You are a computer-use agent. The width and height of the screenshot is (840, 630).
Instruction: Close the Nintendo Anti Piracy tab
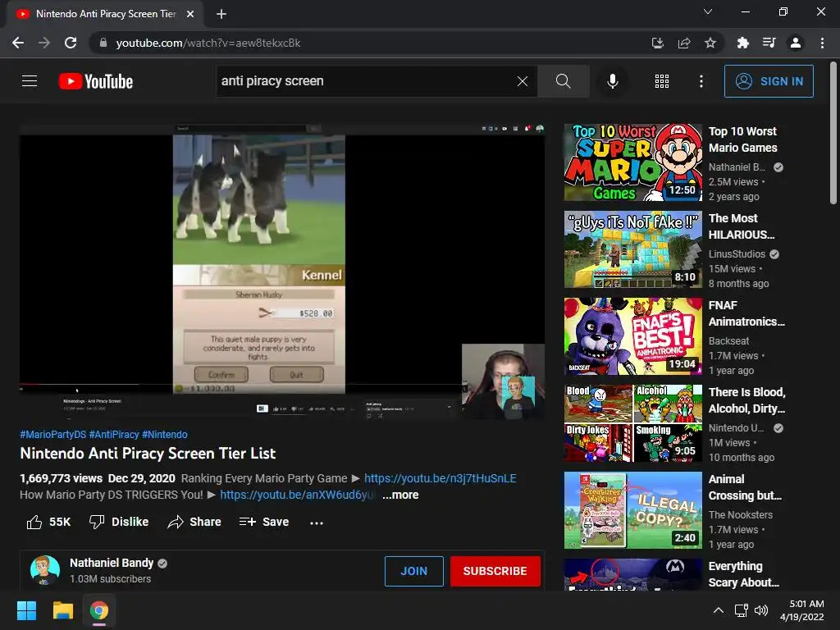click(190, 14)
